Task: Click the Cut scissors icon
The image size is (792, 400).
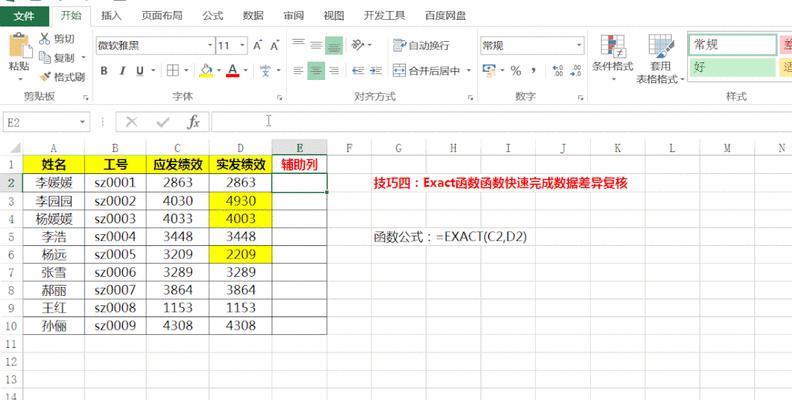Action: [44, 39]
